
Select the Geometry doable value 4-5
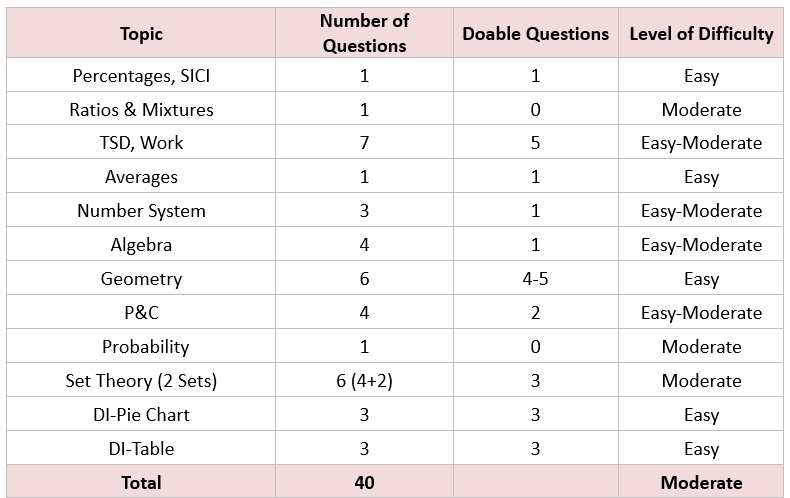coord(536,278)
